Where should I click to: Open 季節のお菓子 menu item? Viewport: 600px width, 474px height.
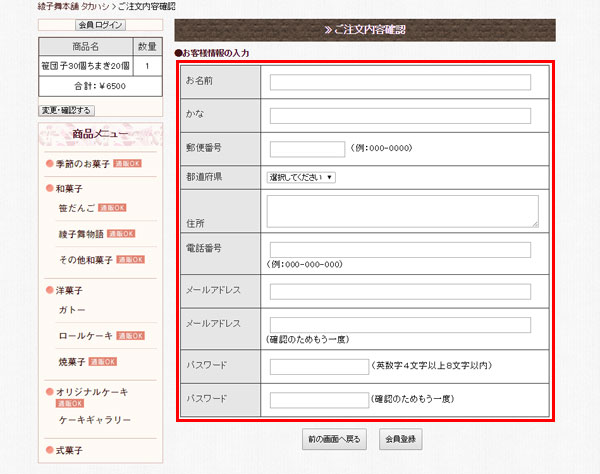(x=83, y=164)
